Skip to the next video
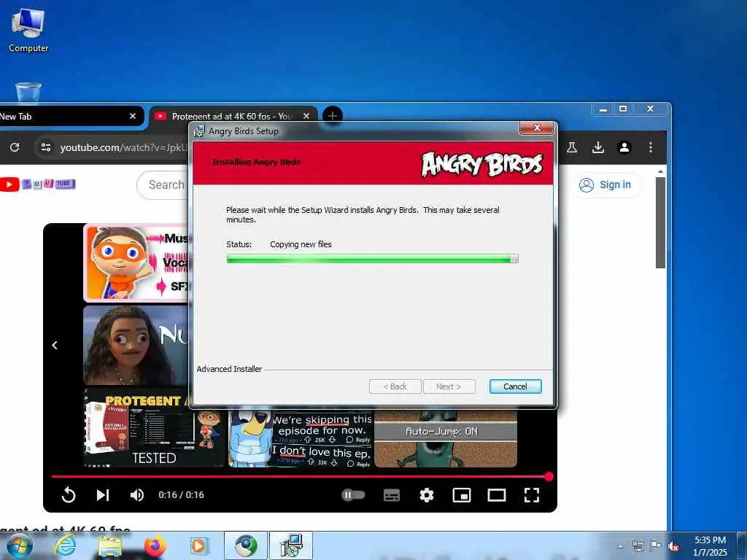The width and height of the screenshot is (747, 560). pos(102,495)
